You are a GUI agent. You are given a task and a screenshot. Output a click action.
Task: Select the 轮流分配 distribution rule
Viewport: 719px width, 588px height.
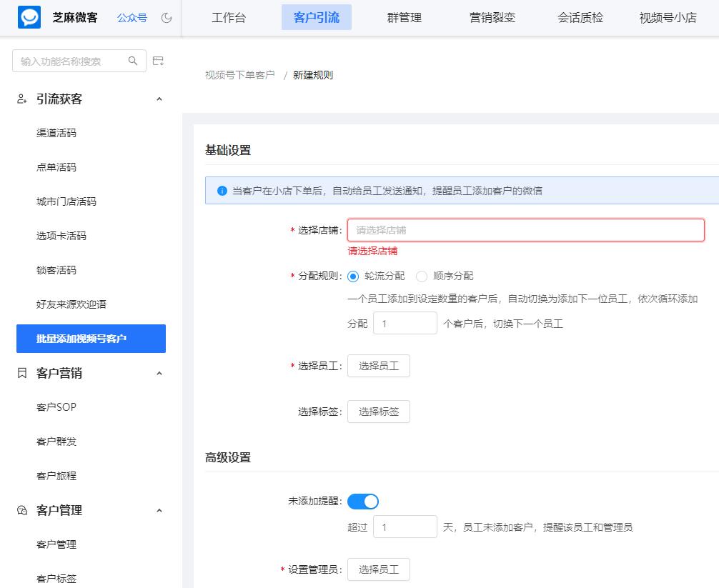click(x=354, y=276)
